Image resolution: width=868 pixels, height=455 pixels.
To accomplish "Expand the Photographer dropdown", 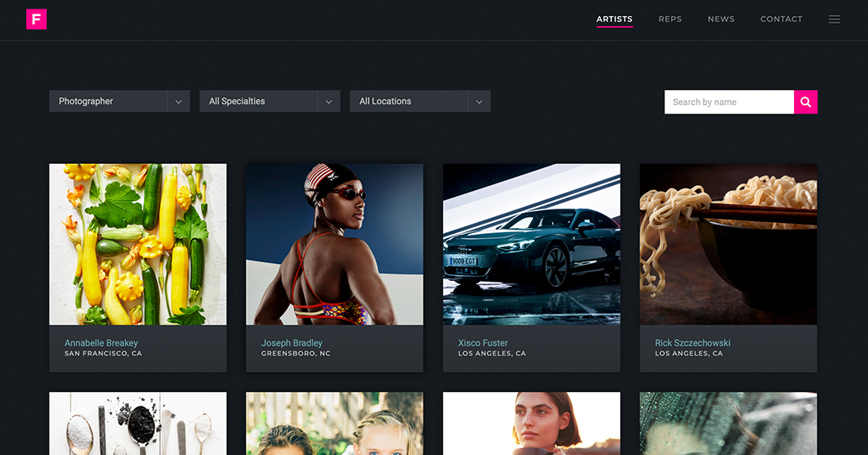I will [x=119, y=102].
